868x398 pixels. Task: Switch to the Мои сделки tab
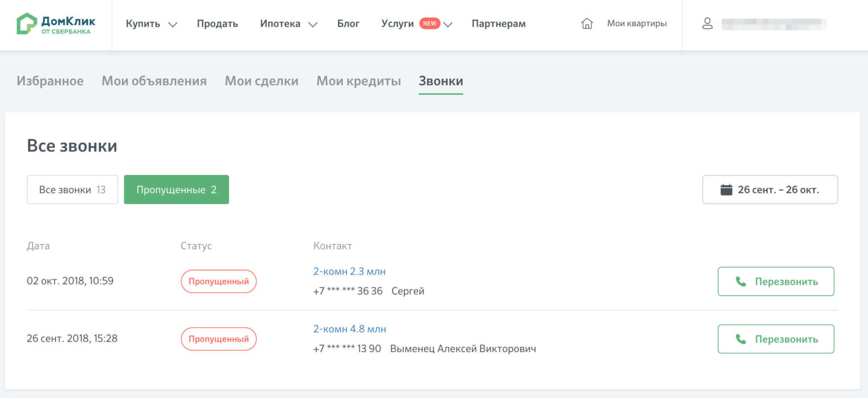[x=262, y=81]
